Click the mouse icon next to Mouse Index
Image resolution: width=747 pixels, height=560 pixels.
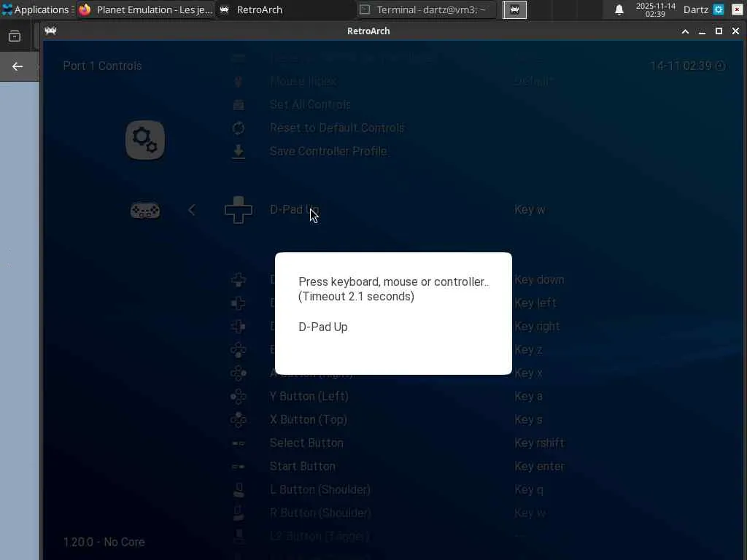coord(239,82)
